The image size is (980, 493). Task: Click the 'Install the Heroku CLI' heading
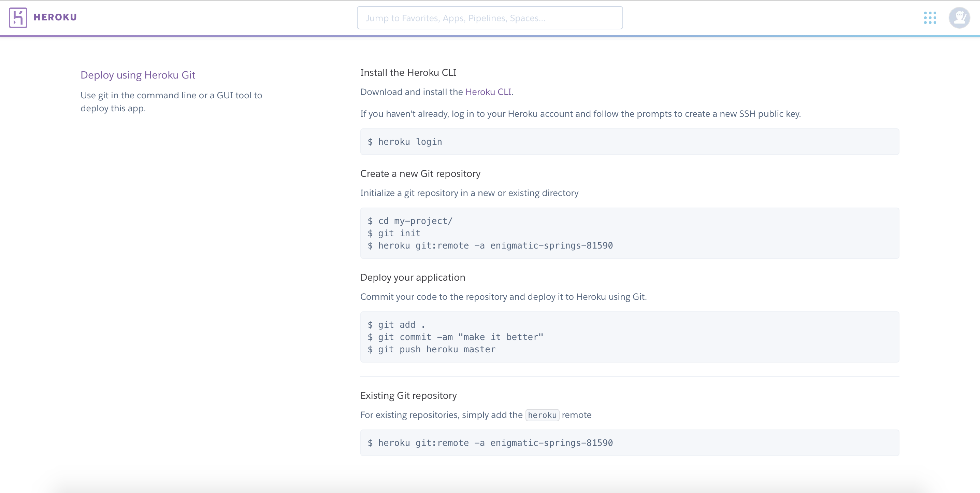408,72
